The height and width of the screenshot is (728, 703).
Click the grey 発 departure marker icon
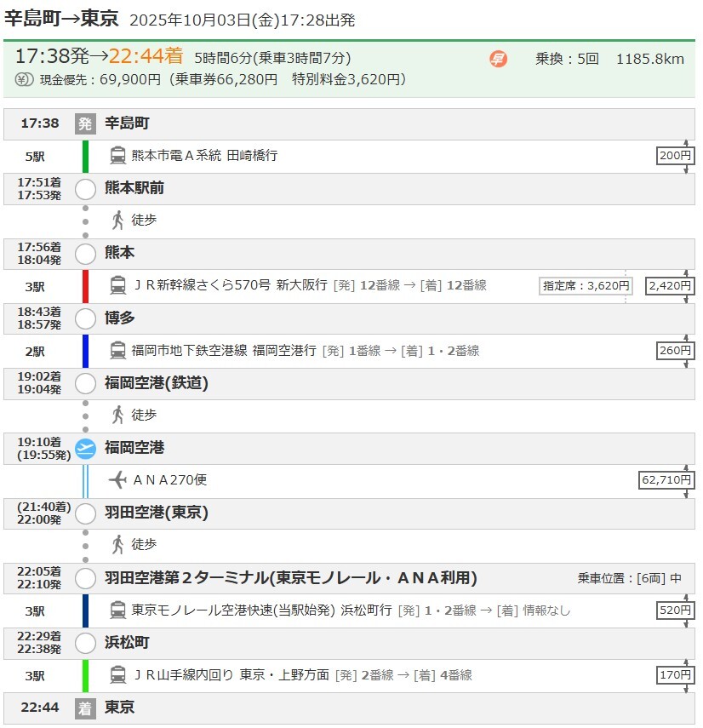pos(85,124)
